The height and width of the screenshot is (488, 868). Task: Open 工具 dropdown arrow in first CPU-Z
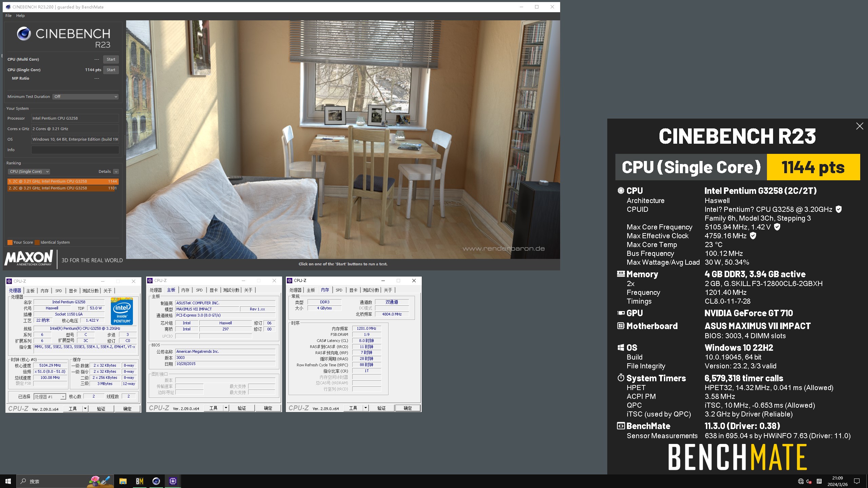(85, 409)
